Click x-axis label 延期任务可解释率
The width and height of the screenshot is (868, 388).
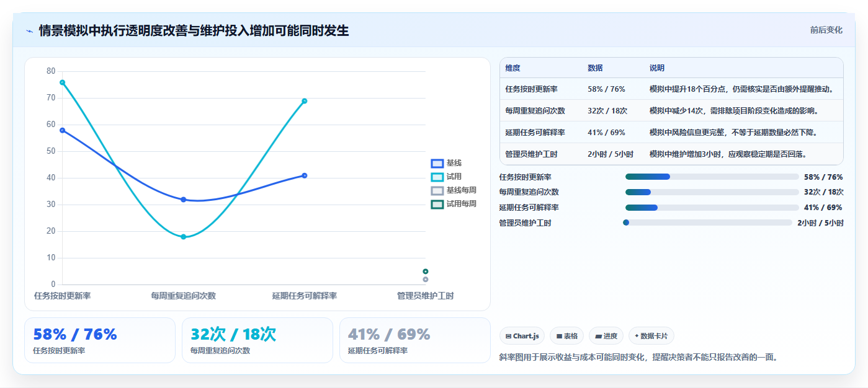coord(305,296)
